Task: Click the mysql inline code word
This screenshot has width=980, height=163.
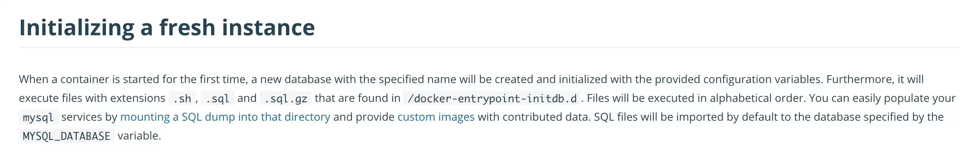Action: coord(38,117)
